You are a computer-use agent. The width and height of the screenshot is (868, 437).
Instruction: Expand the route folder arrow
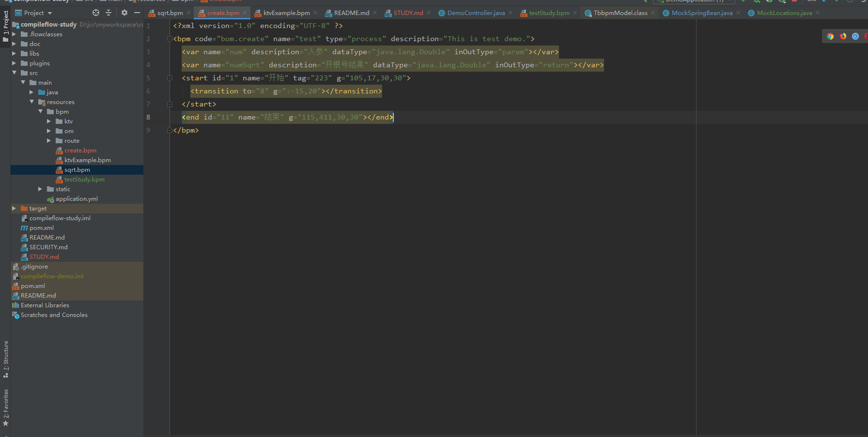[x=49, y=141]
